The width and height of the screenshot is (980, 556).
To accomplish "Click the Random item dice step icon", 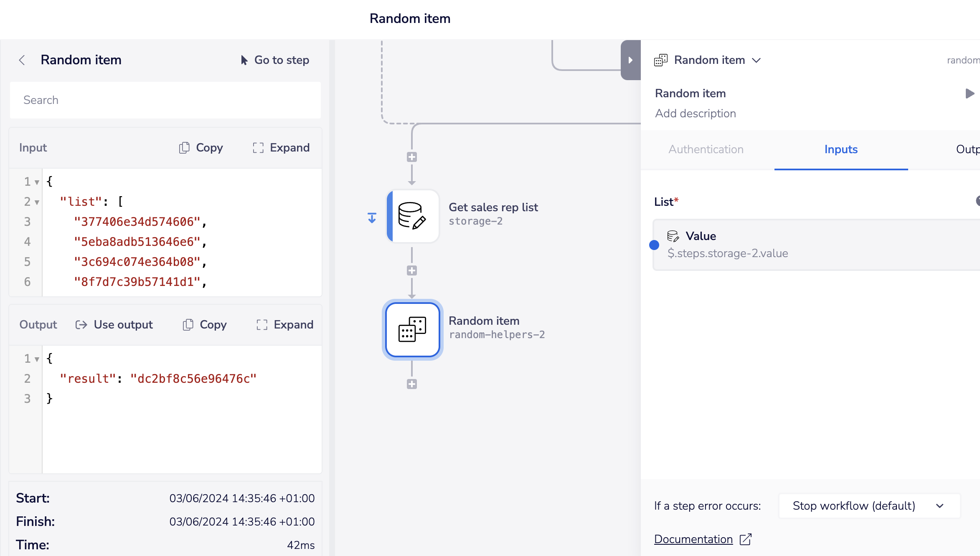I will click(x=412, y=329).
